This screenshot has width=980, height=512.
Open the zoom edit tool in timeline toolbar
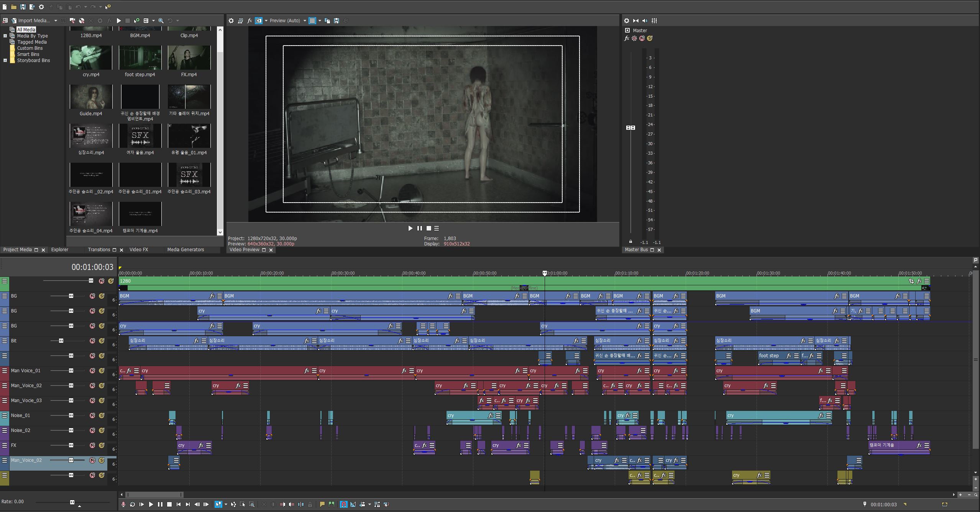[251, 504]
